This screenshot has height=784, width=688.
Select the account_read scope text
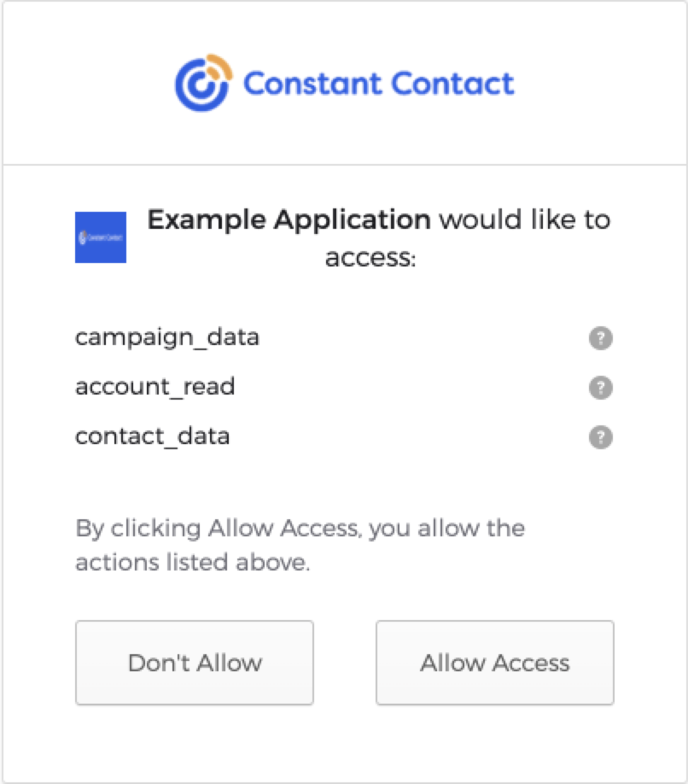155,388
